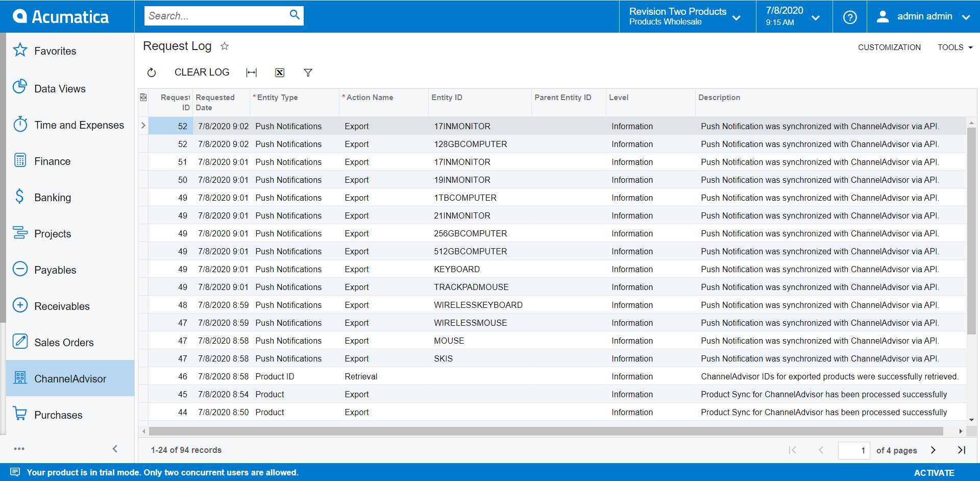
Task: Select the 7/8/2020 8:54 date cell
Action: 221,394
